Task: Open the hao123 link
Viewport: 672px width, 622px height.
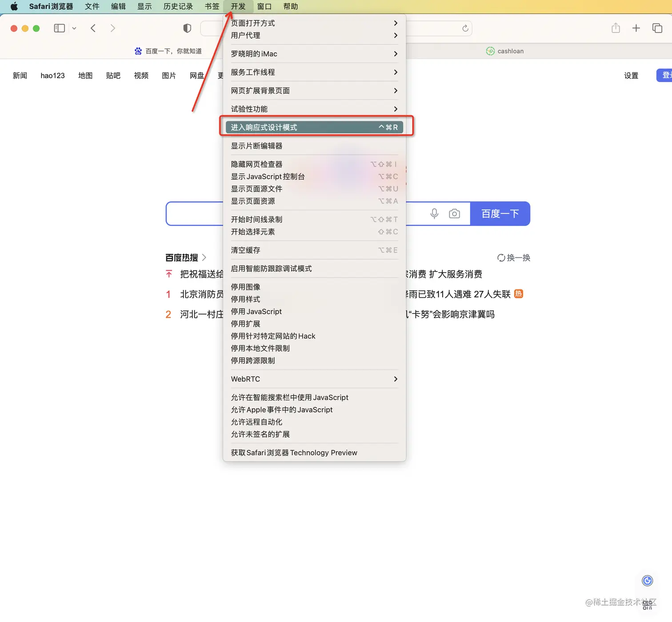Action: [52, 76]
